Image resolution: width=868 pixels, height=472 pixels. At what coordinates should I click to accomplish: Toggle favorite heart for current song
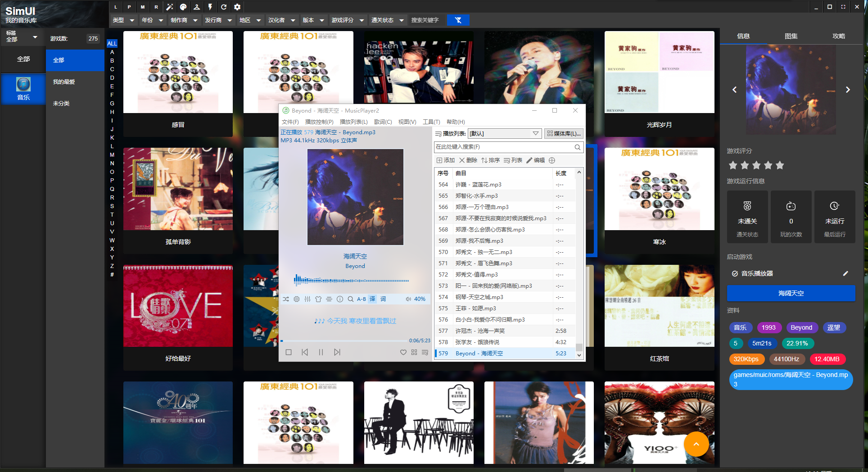tap(403, 352)
